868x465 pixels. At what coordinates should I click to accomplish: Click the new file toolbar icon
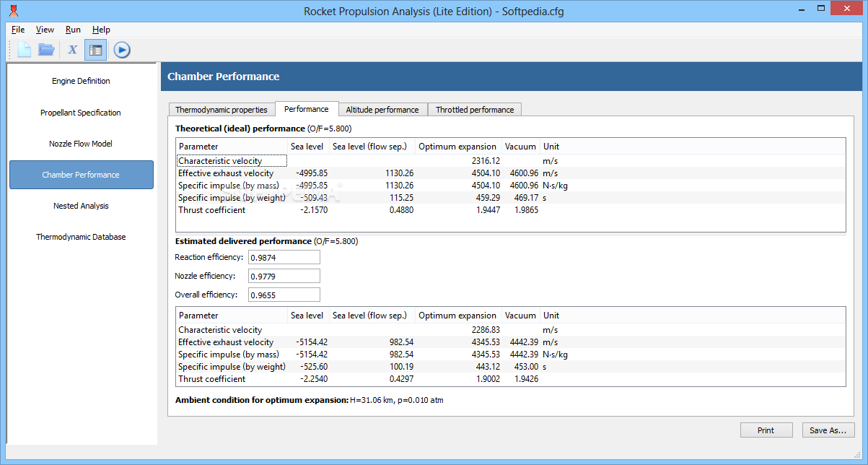(x=25, y=50)
